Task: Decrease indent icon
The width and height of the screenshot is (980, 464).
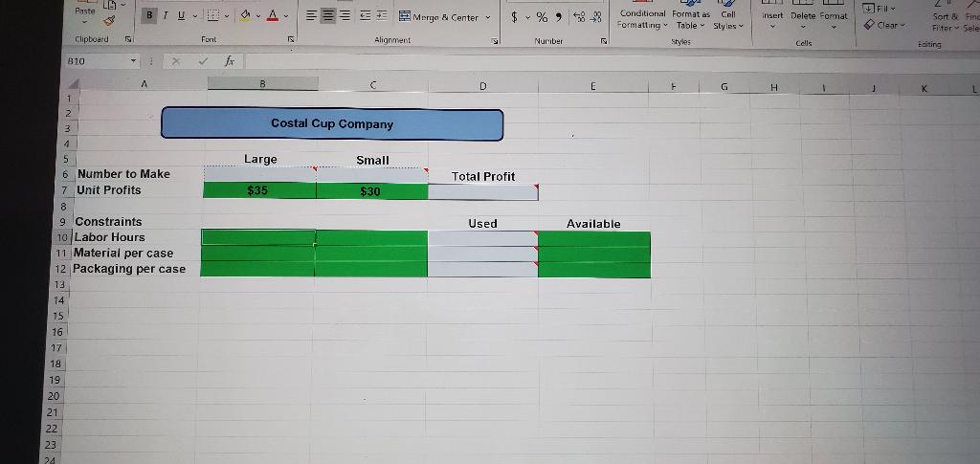Action: point(365,17)
